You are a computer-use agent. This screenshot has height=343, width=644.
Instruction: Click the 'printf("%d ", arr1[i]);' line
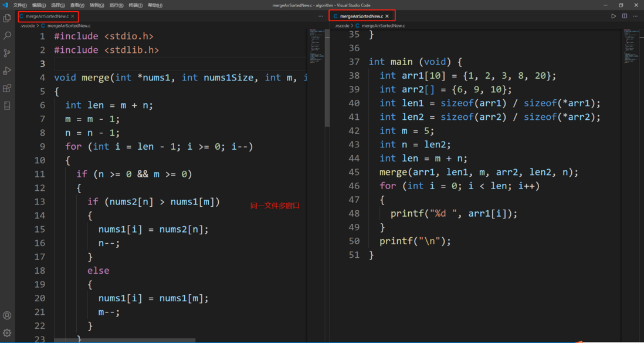[454, 213]
